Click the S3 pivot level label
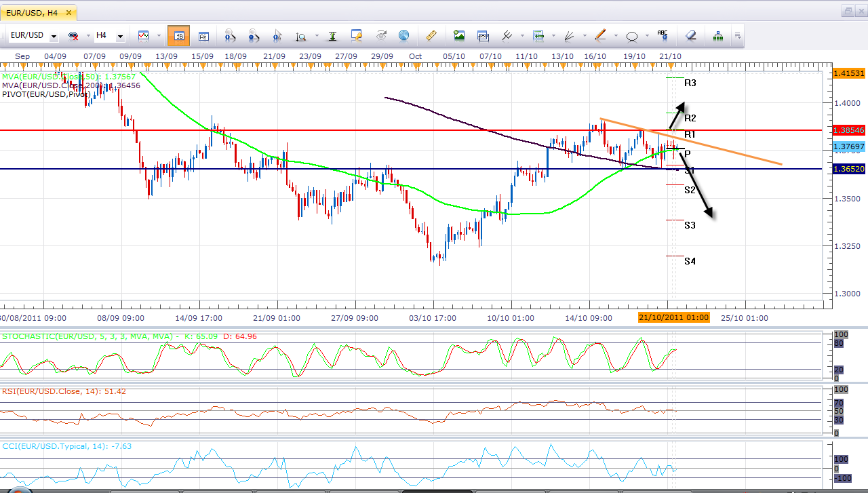 point(690,225)
